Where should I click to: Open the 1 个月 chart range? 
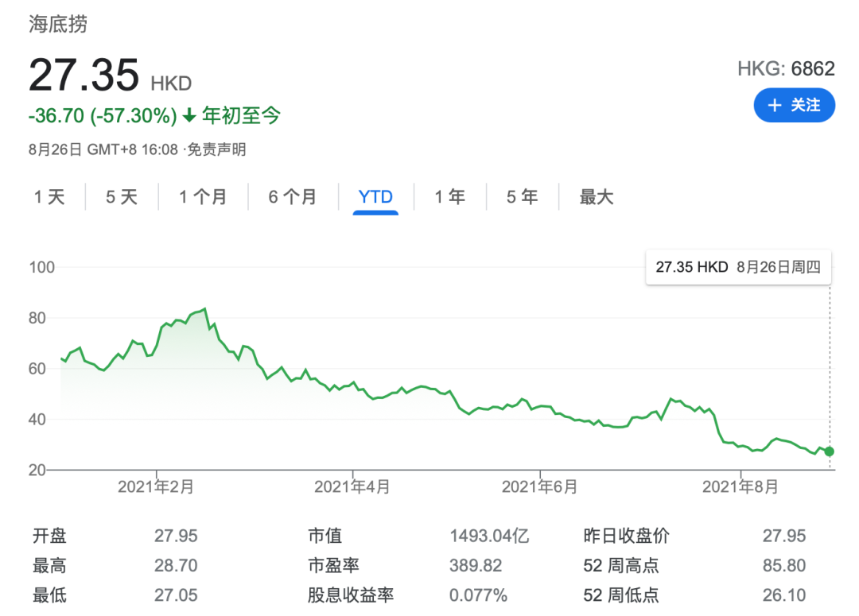click(203, 196)
